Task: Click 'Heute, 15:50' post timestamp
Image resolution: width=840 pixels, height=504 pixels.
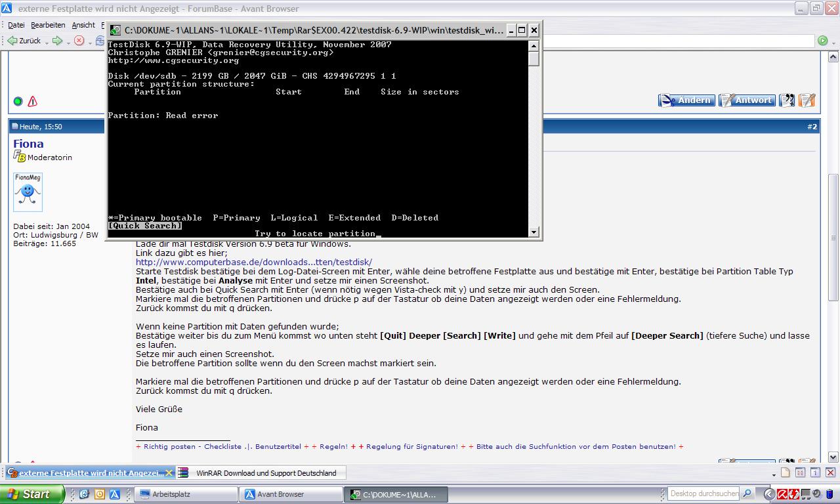Action: coord(41,127)
